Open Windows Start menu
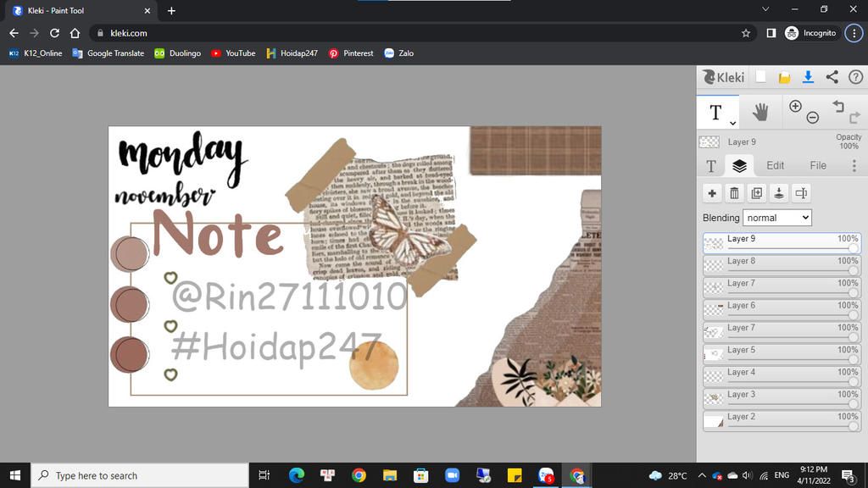Screen dimensions: 868x488 pos(15,475)
